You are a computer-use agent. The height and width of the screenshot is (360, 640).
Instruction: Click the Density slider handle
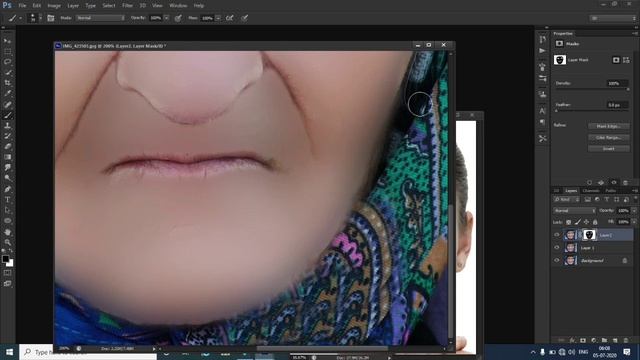[628, 89]
